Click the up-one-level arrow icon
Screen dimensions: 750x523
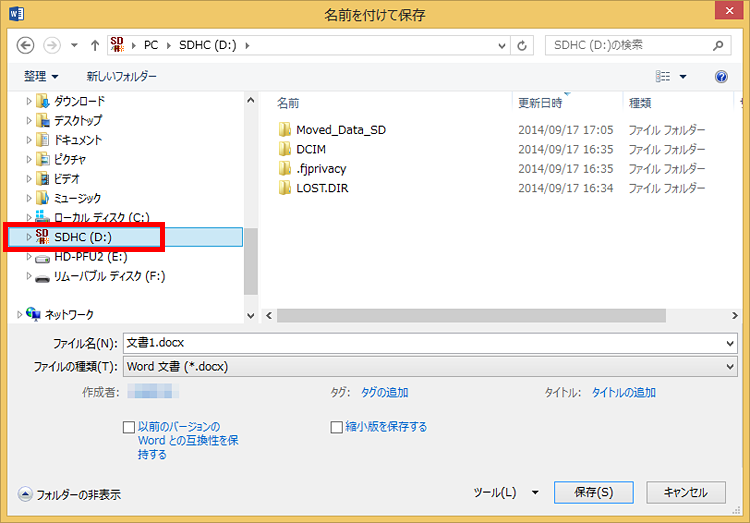94,45
